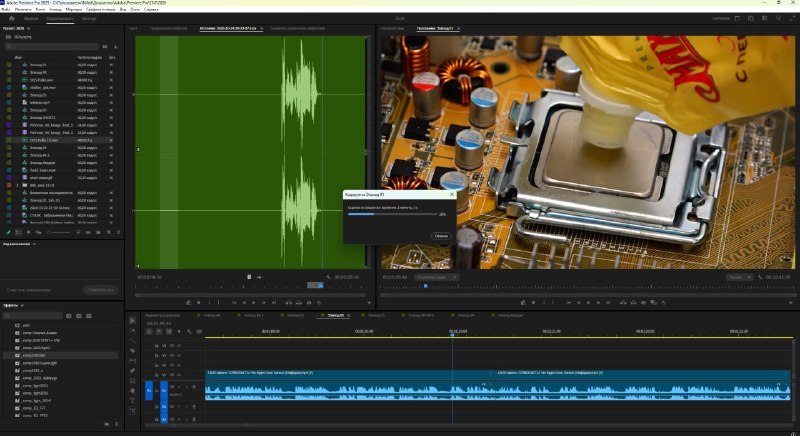Play the Program monitor preview
Screen dimensions: 800x436
tap(588, 302)
